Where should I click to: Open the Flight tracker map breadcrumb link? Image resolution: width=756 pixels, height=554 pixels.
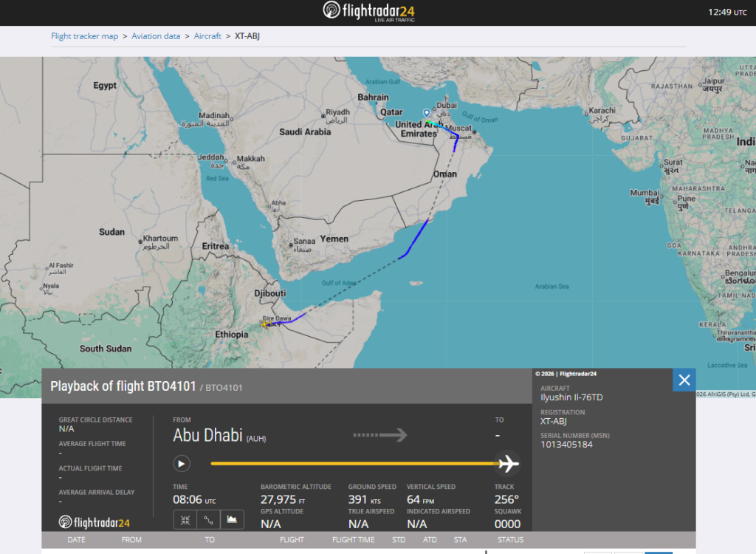(84, 36)
